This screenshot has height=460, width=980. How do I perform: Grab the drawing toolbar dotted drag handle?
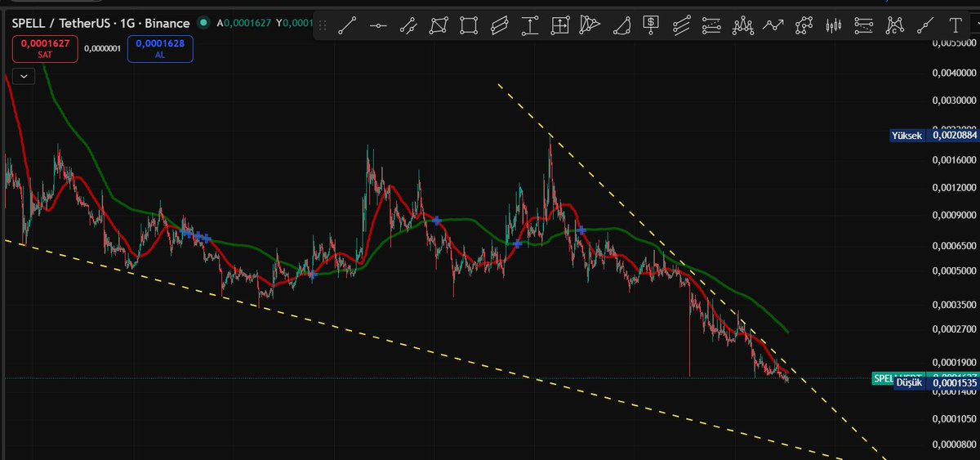pos(323,25)
